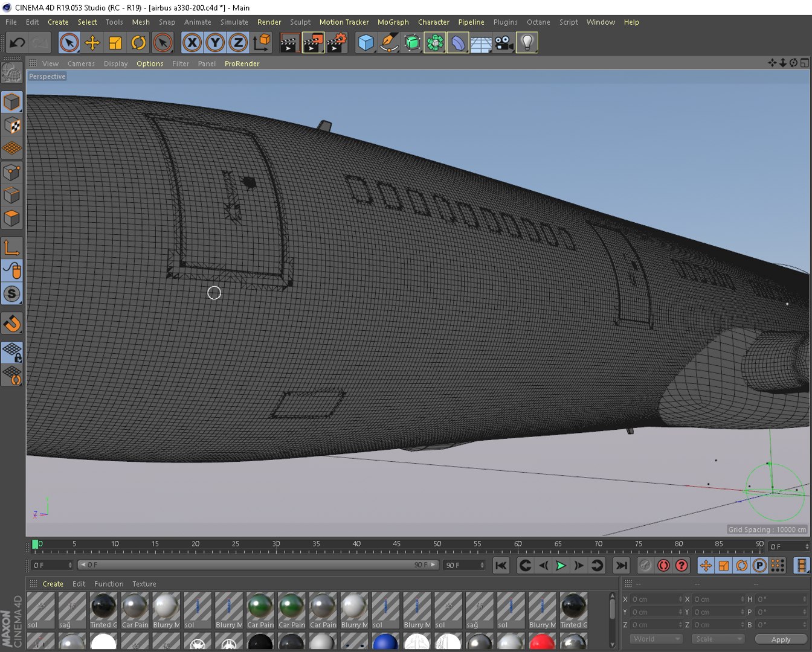Image resolution: width=812 pixels, height=652 pixels.
Task: Add a Cube primitive object
Action: pyautogui.click(x=366, y=43)
